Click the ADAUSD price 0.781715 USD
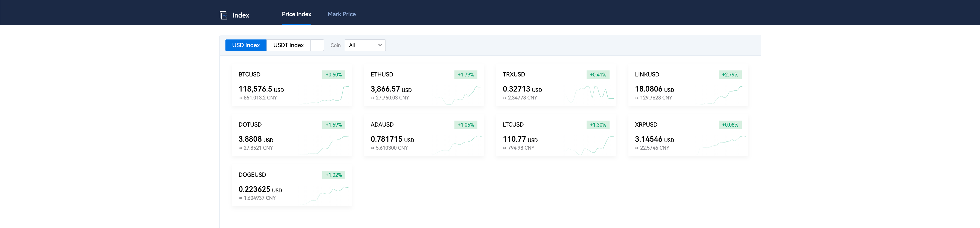 (x=392, y=139)
